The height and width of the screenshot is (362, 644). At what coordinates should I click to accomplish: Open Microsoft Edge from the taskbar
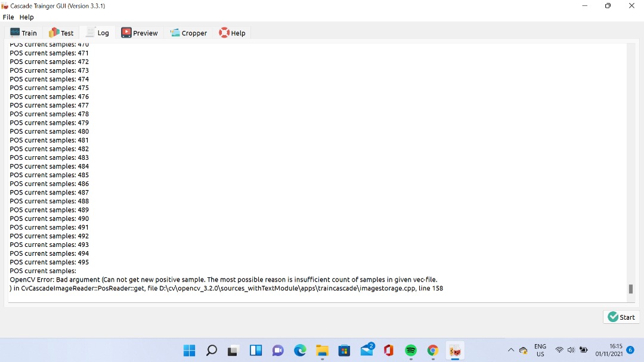(300, 351)
